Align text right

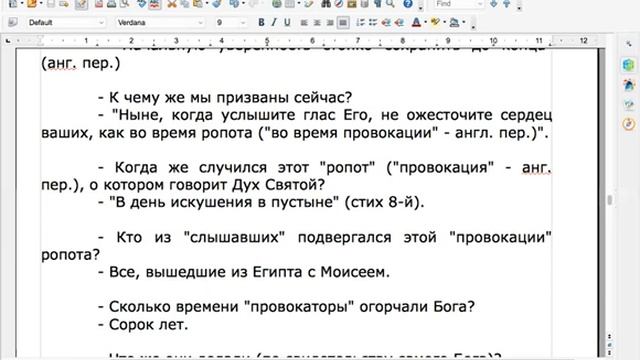point(330,23)
